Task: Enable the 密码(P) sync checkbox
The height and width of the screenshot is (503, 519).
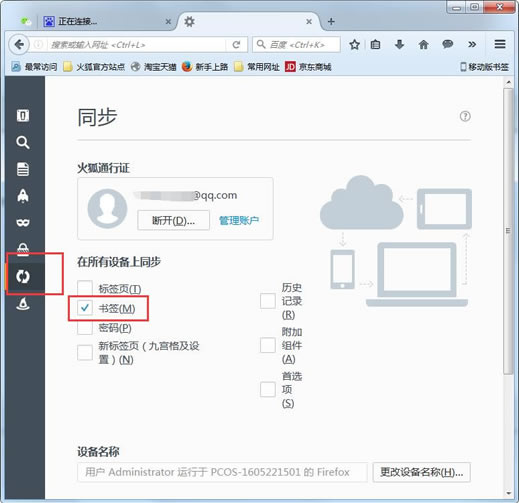Action: pyautogui.click(x=85, y=328)
